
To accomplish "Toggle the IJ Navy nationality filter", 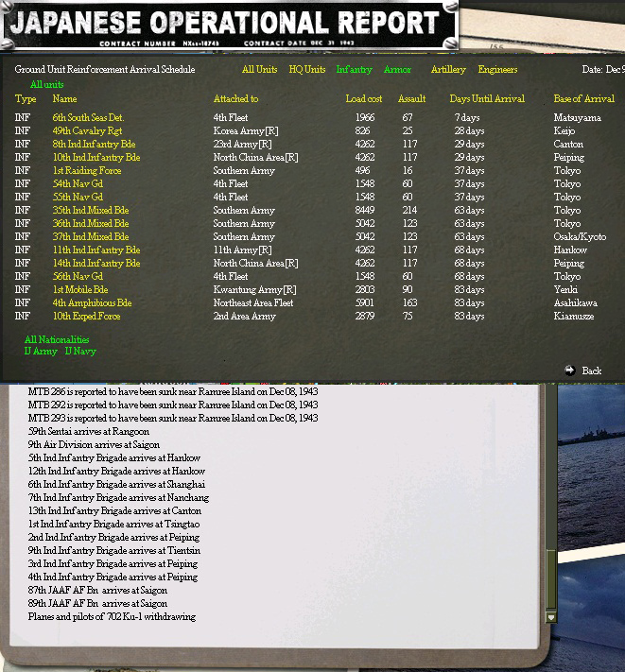I will [80, 351].
